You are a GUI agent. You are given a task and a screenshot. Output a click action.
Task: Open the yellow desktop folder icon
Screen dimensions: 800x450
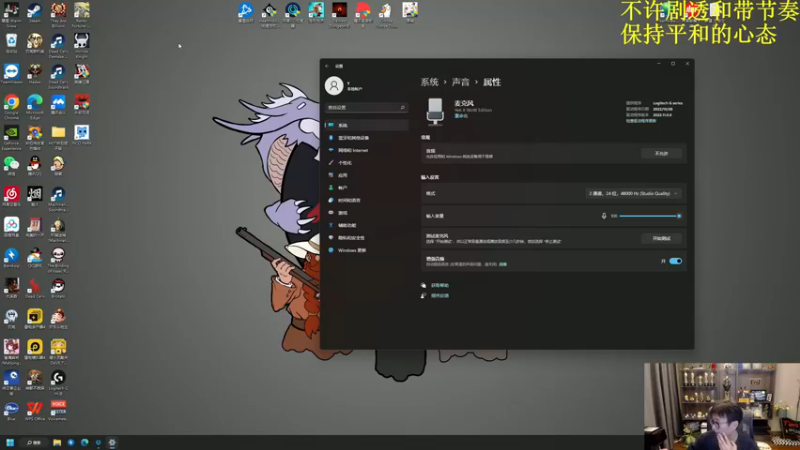tap(58, 137)
